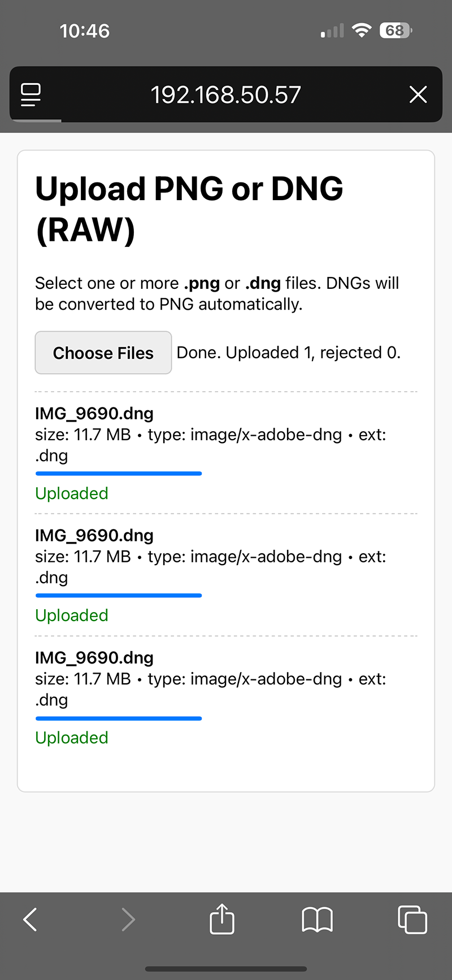
Task: Open the Bookmarks icon
Action: pyautogui.click(x=317, y=920)
